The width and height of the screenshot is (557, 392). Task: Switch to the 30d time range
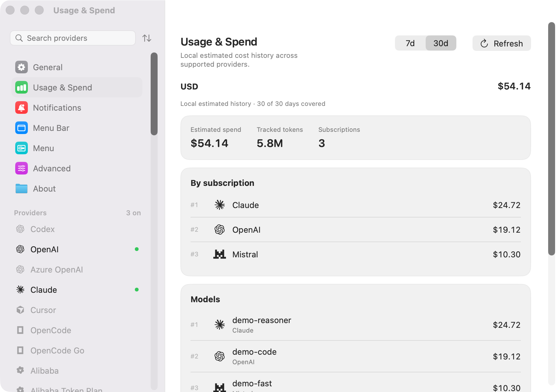tap(441, 43)
